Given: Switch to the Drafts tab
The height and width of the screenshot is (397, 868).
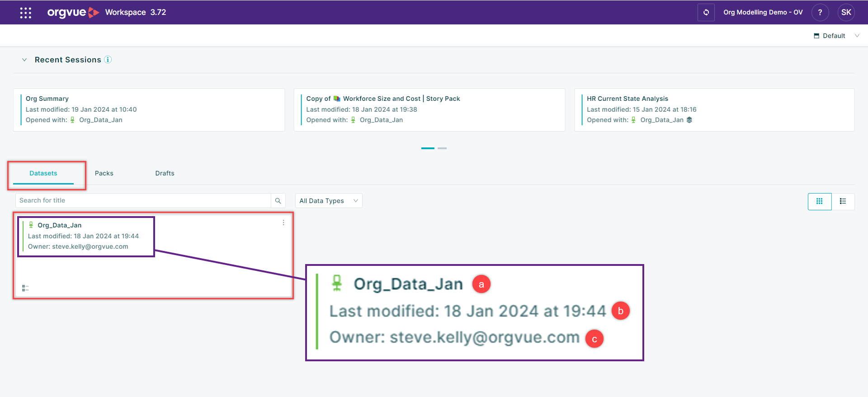Looking at the screenshot, I should (x=165, y=173).
